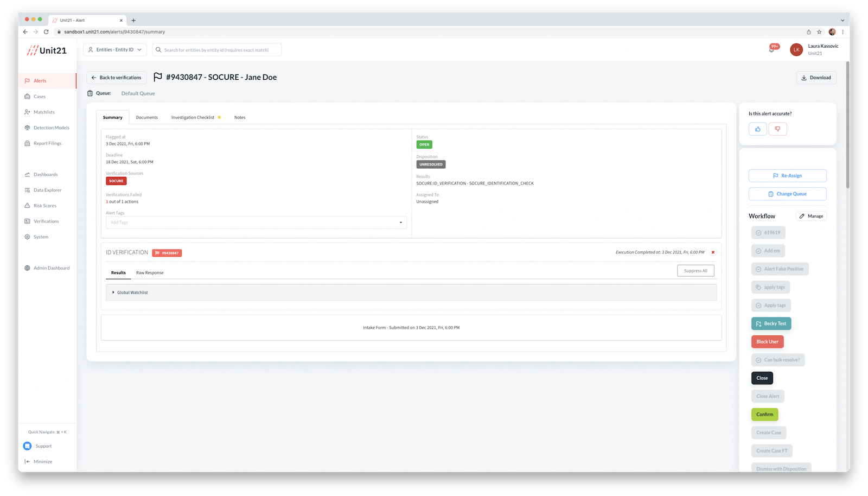Open Detection Models section
This screenshot has width=868, height=496.
[x=51, y=128]
